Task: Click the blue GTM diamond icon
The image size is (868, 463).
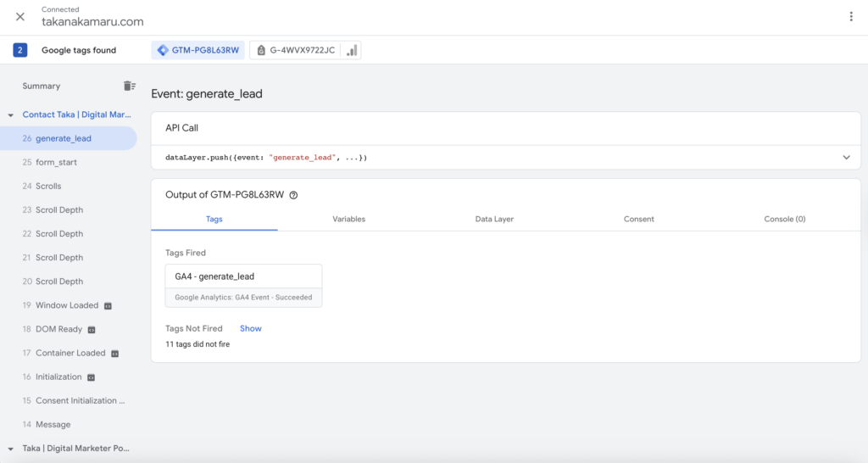Action: pos(163,50)
